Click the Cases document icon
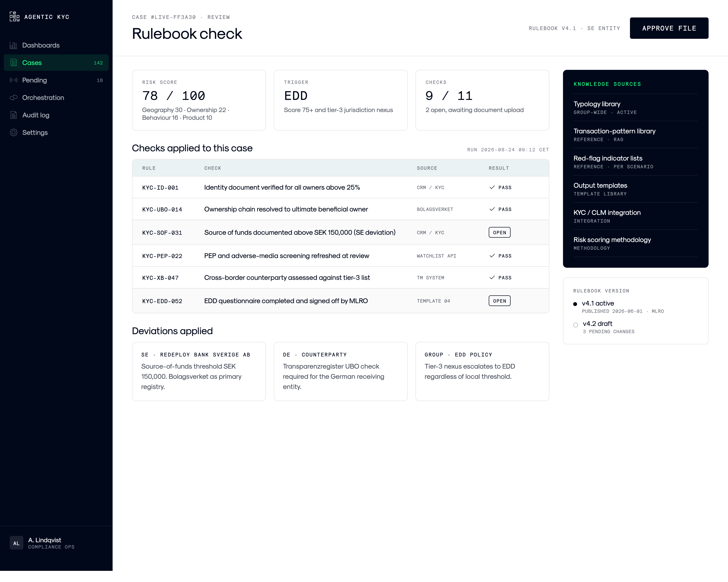 (x=13, y=63)
